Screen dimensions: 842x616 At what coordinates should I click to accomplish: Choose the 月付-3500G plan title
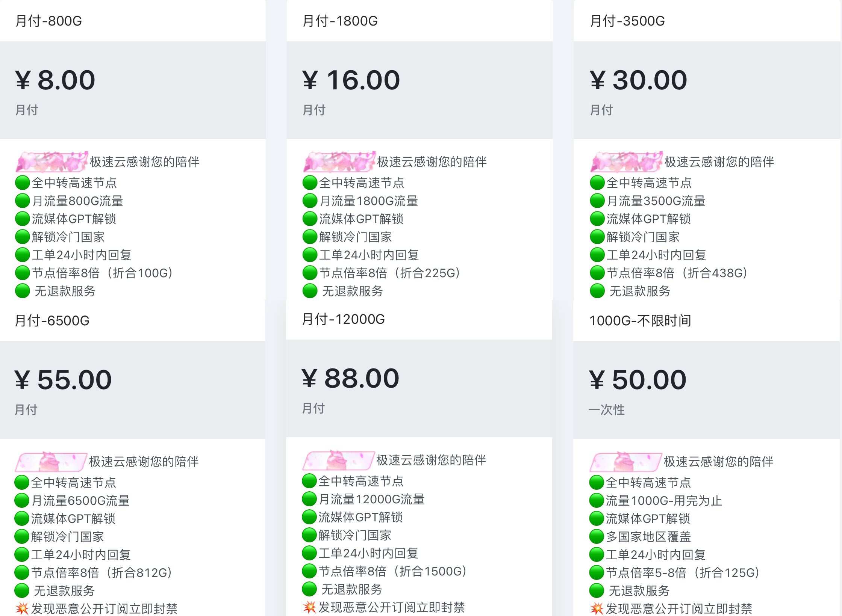tap(627, 21)
